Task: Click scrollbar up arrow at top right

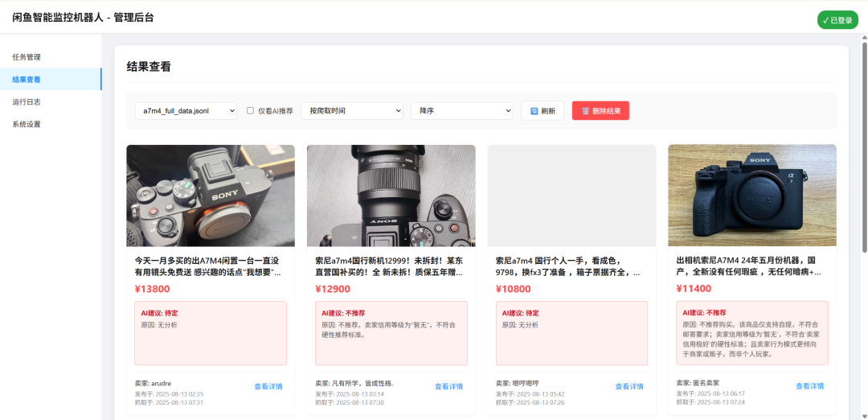Action: point(864,37)
